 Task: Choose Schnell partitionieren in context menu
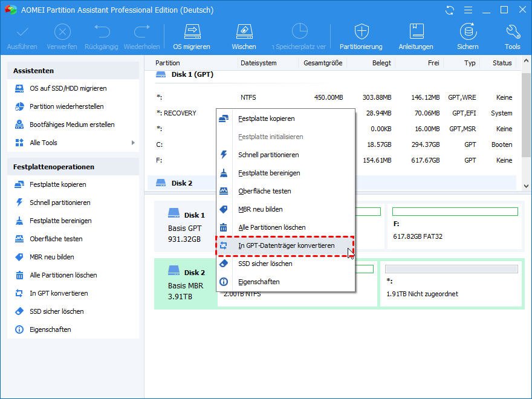(x=285, y=155)
